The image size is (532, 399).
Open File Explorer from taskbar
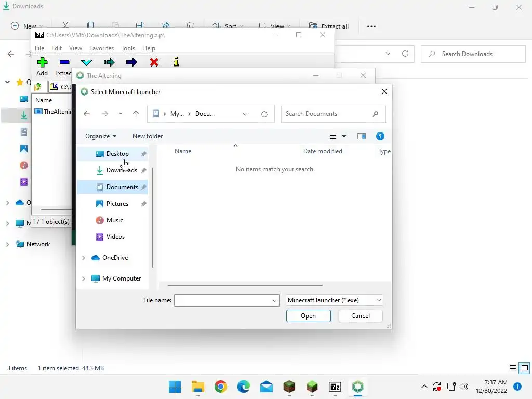pyautogui.click(x=198, y=387)
